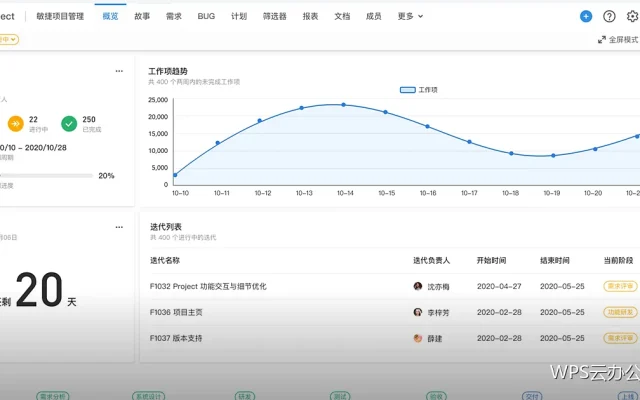Click 薛建's avatar
The width and height of the screenshot is (640, 400).
pyautogui.click(x=418, y=338)
